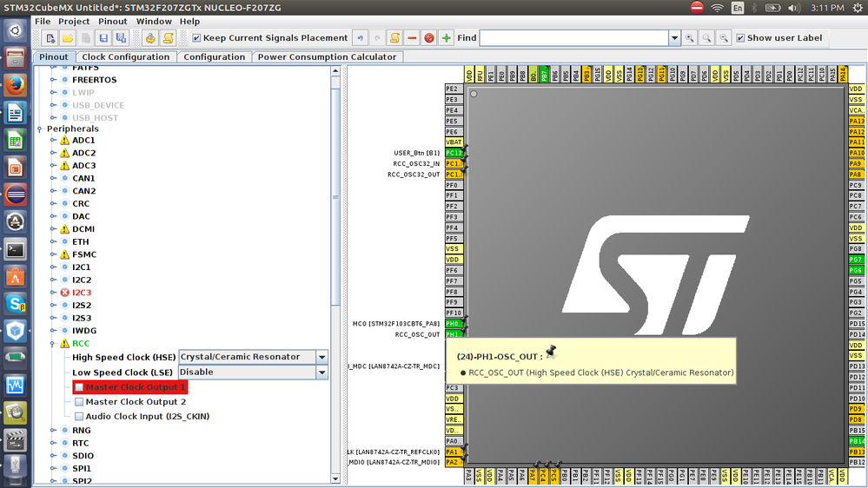Switch to Power Consumption Calculator tab
868x488 pixels.
pyautogui.click(x=328, y=57)
